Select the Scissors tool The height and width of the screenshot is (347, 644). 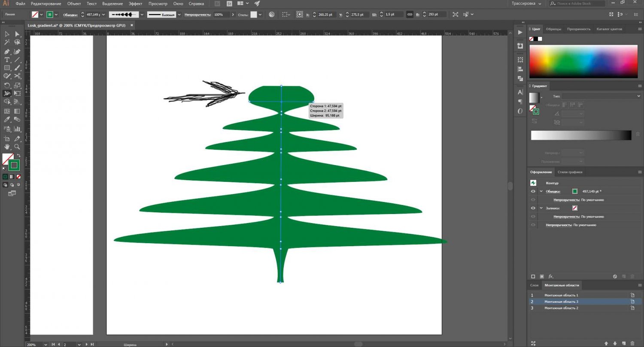(x=17, y=76)
